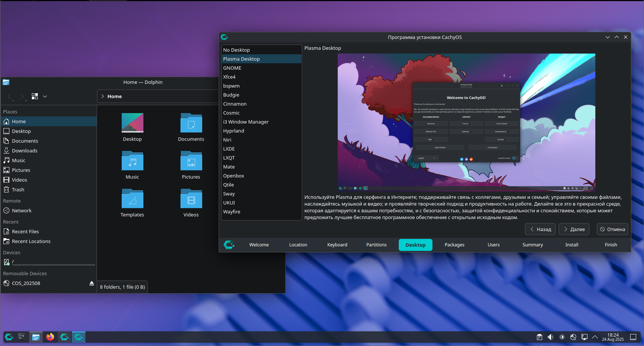The image size is (644, 346).
Task: Choose Hyprland from the desktop list
Action: click(261, 131)
